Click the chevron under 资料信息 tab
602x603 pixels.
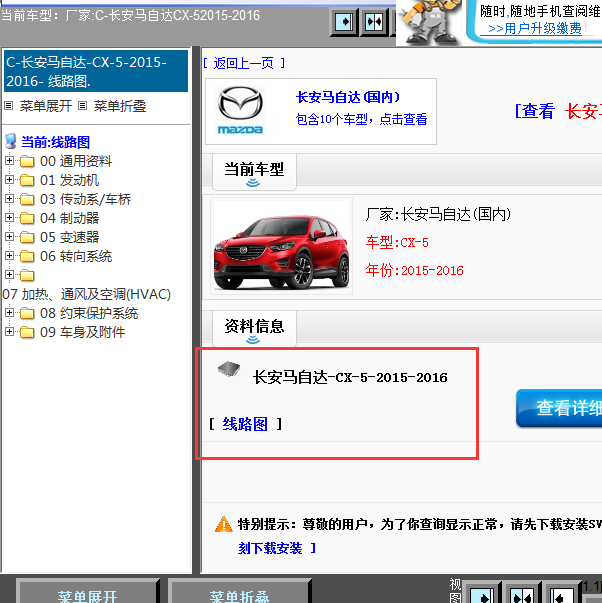pyautogui.click(x=253, y=340)
